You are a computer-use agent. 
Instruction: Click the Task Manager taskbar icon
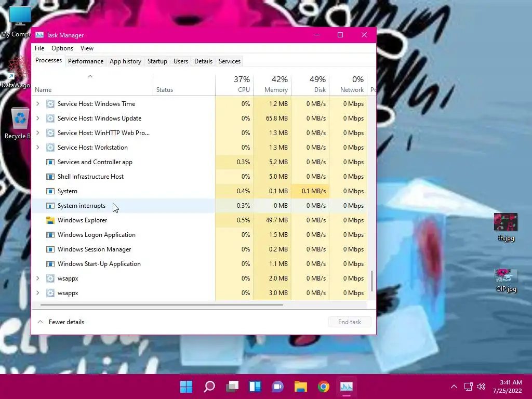click(347, 387)
